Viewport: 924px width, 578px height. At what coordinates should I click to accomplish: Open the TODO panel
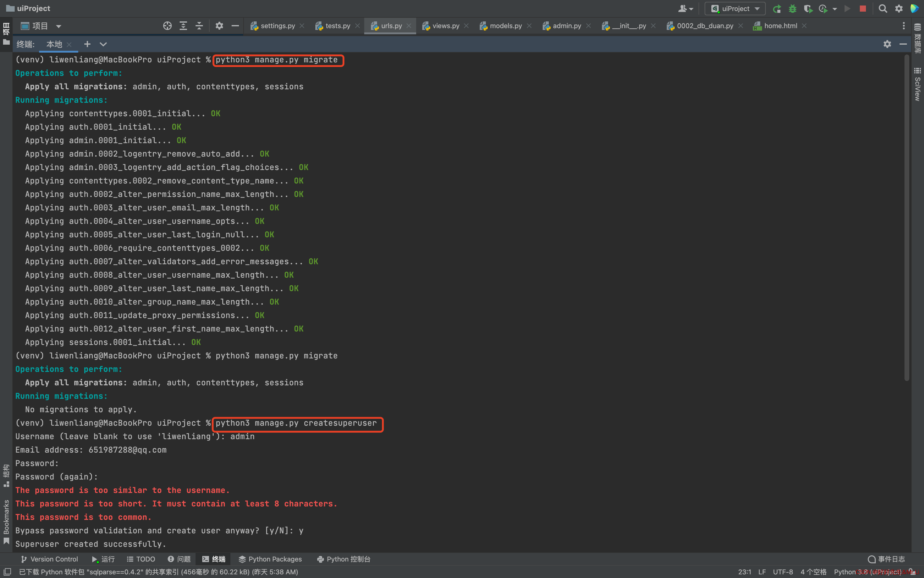coord(141,559)
